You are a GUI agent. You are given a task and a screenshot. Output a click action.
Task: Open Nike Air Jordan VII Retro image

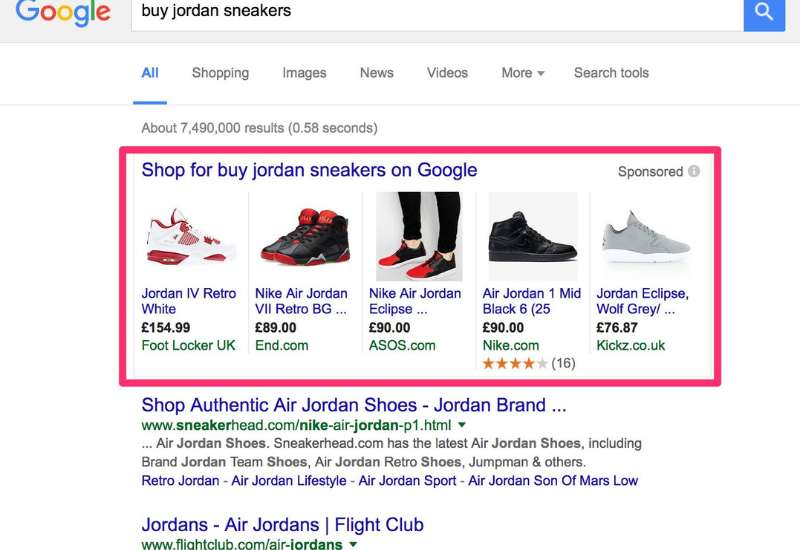tap(305, 237)
